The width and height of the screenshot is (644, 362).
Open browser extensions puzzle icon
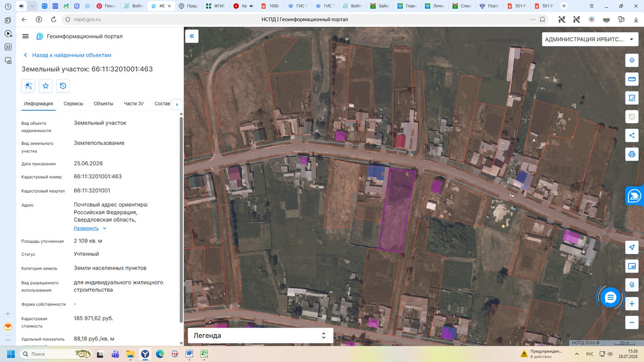[621, 20]
